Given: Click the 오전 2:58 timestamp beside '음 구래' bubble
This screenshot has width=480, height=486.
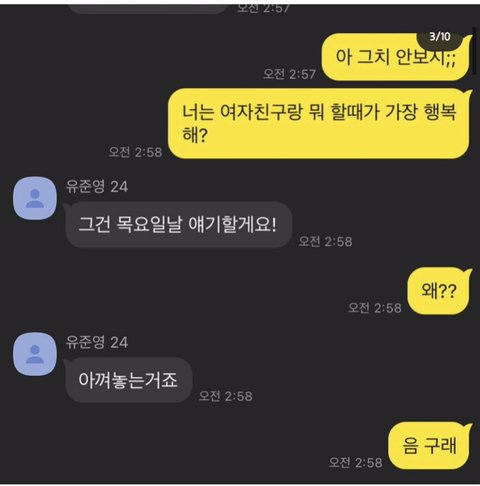Looking at the screenshot, I should click(x=355, y=462).
